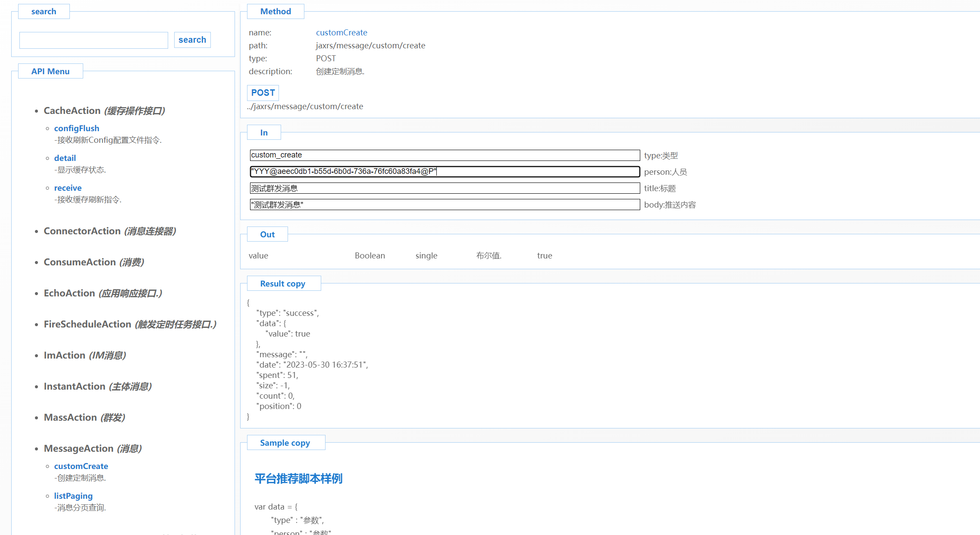Click the Sample copy button
This screenshot has height=535, width=980.
285,443
